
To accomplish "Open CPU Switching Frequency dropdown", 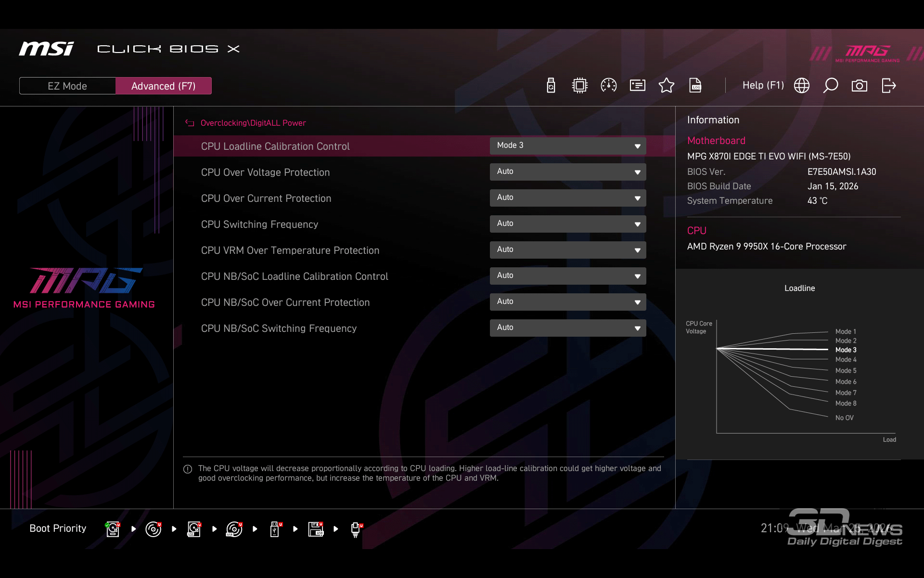I will click(568, 224).
